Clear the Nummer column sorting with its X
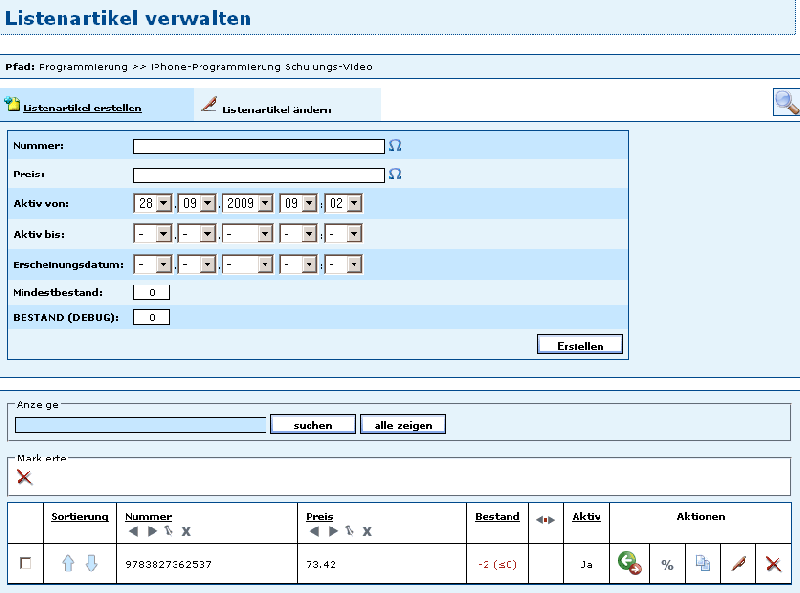This screenshot has width=800, height=593. 185,530
